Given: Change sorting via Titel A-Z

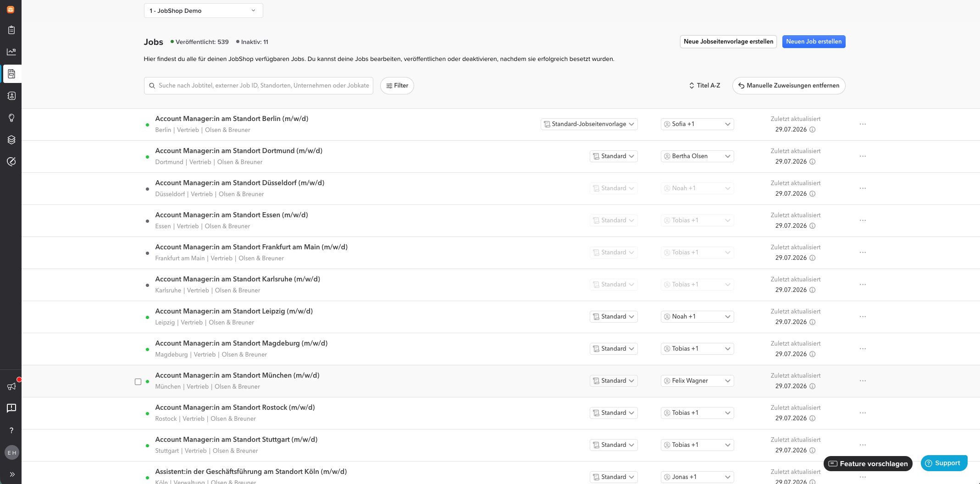Looking at the screenshot, I should coord(705,86).
